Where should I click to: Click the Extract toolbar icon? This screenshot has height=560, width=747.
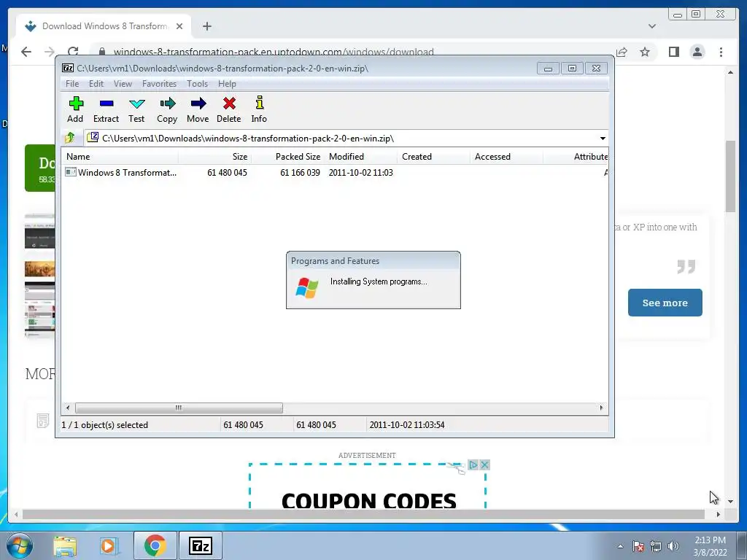click(x=106, y=109)
